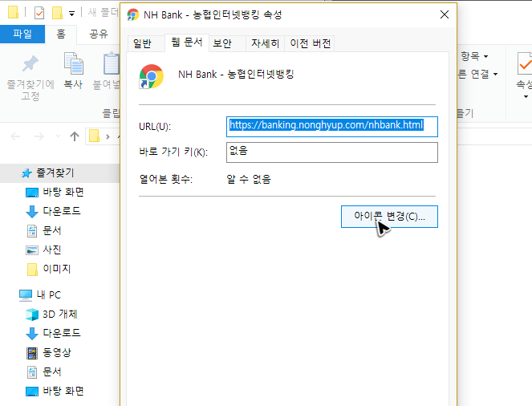Image resolution: width=532 pixels, height=406 pixels.
Task: Click the film strip icon beside 동영상
Action: [x=32, y=353]
